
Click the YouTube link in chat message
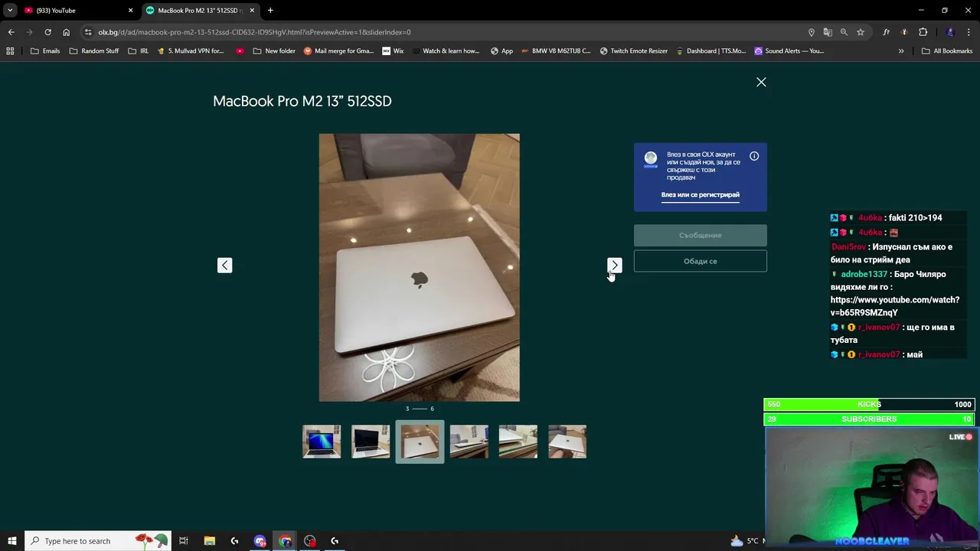894,306
